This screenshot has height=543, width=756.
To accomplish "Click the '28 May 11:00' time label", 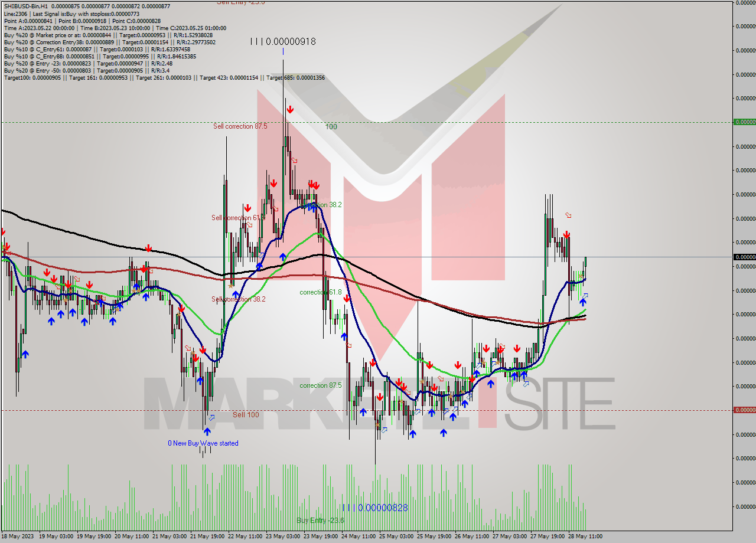I will click(585, 537).
